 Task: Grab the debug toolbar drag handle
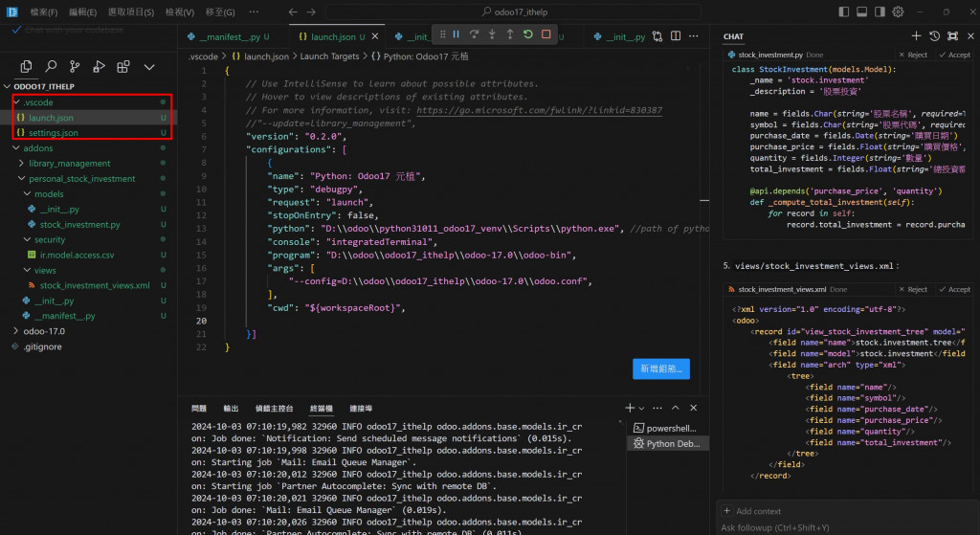point(442,34)
